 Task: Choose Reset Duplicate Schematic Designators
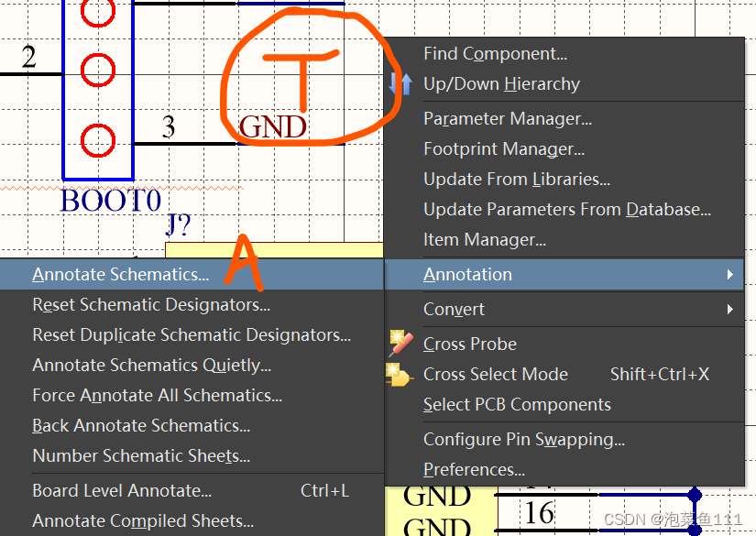192,335
